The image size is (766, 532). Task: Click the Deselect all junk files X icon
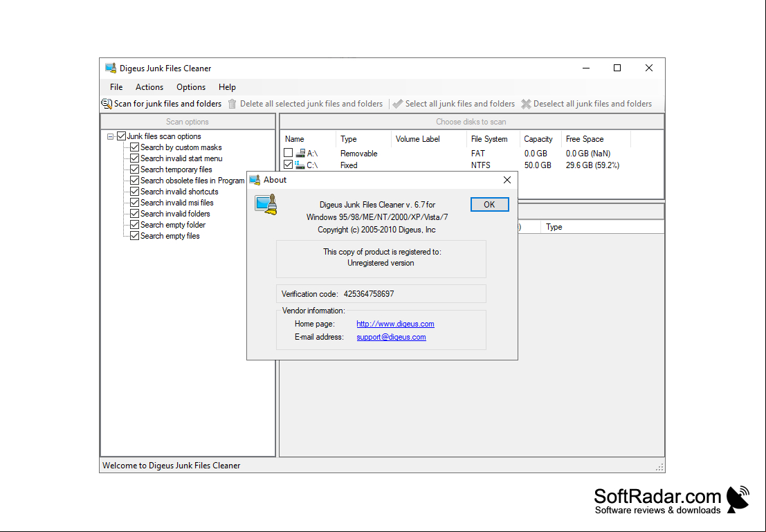point(526,104)
